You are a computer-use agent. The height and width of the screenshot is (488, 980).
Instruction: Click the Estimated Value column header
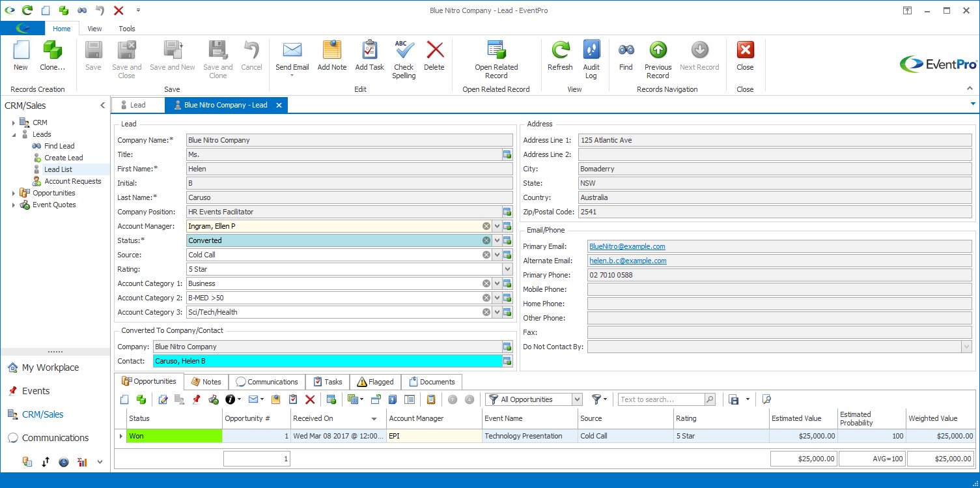(804, 418)
